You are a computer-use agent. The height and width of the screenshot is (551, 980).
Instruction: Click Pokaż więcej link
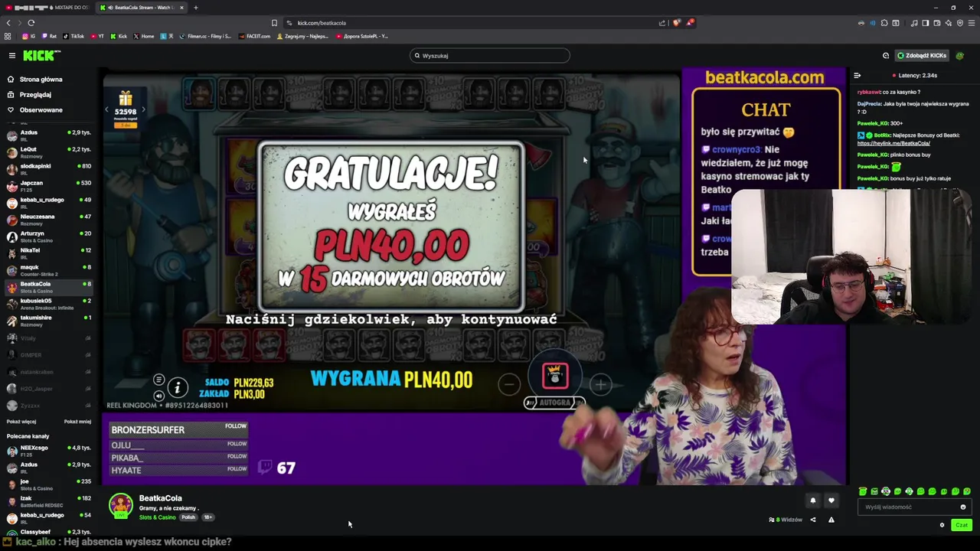21,422
